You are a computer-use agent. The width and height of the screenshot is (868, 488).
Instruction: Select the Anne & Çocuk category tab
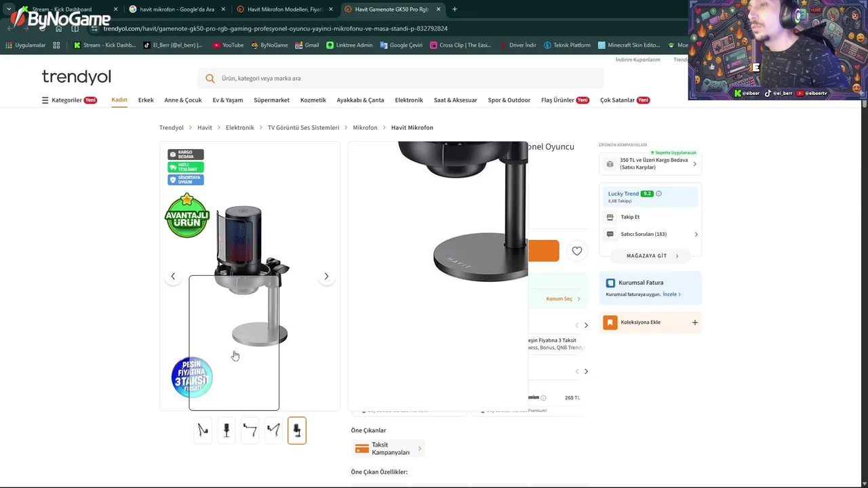pos(183,100)
